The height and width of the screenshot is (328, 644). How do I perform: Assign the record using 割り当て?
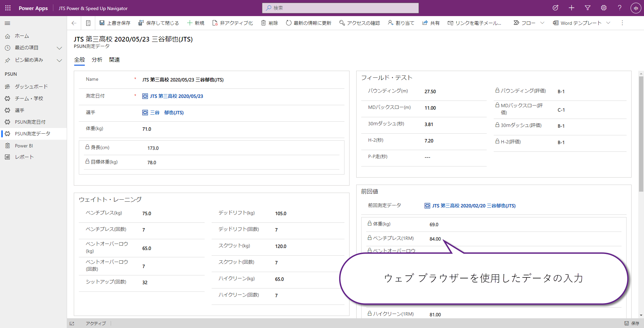[x=401, y=23]
